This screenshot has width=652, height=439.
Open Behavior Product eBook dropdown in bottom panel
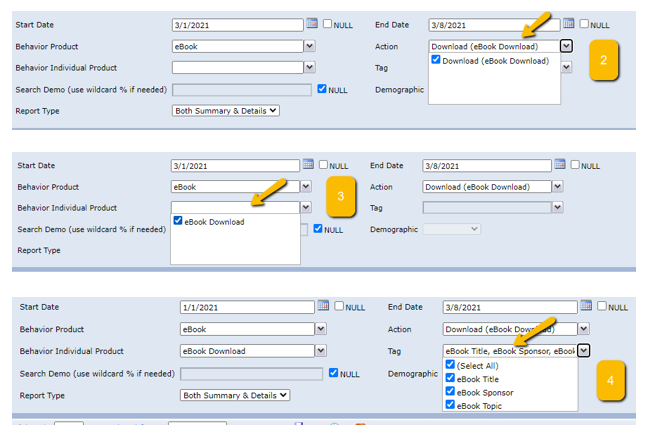point(321,328)
